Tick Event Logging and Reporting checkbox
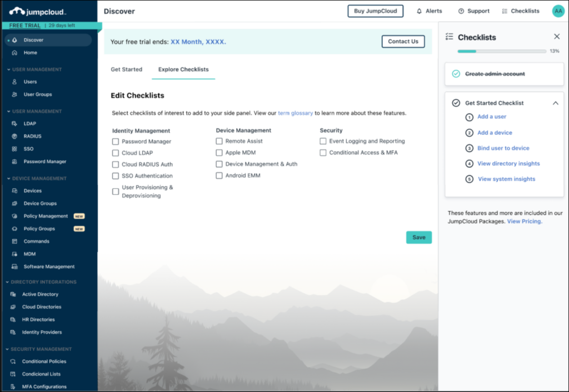Screen dimensions: 569x392 [323, 141]
